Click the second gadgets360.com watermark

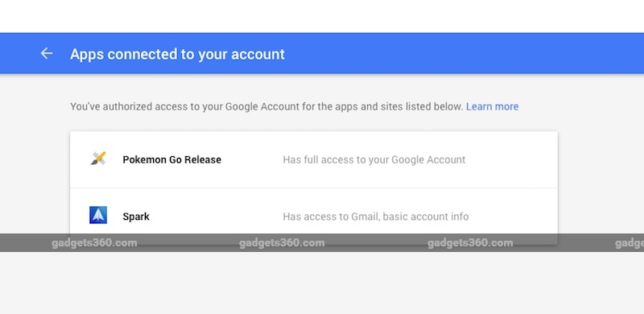pos(282,243)
